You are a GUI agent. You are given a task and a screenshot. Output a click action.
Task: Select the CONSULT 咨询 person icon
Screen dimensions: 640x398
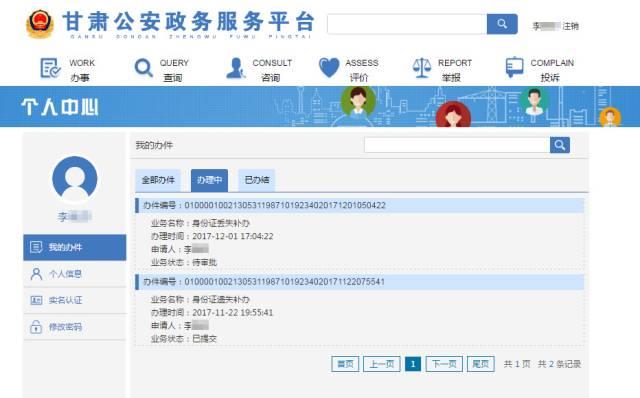236,68
